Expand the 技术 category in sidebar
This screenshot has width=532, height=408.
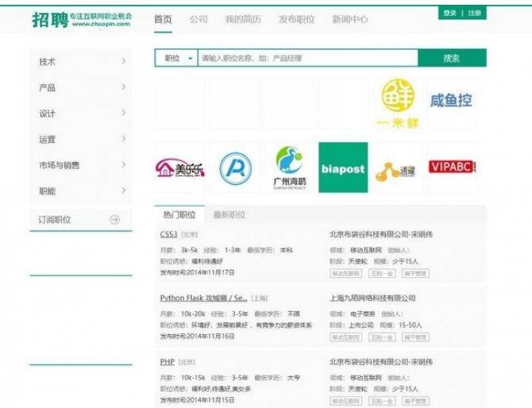point(123,61)
